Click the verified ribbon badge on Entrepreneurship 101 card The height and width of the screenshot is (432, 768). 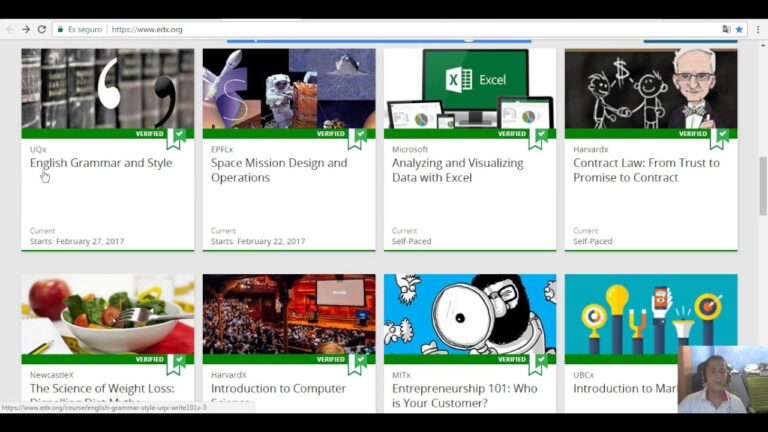tap(538, 364)
